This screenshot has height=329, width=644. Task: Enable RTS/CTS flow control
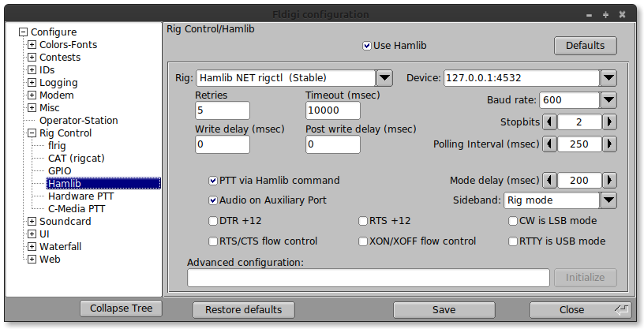(x=213, y=241)
